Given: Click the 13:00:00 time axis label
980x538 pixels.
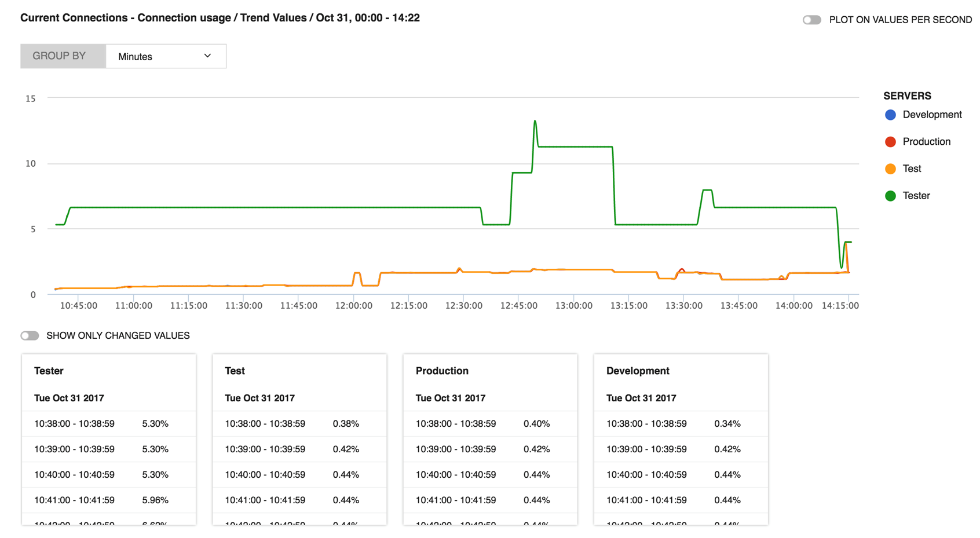Looking at the screenshot, I should coord(573,306).
